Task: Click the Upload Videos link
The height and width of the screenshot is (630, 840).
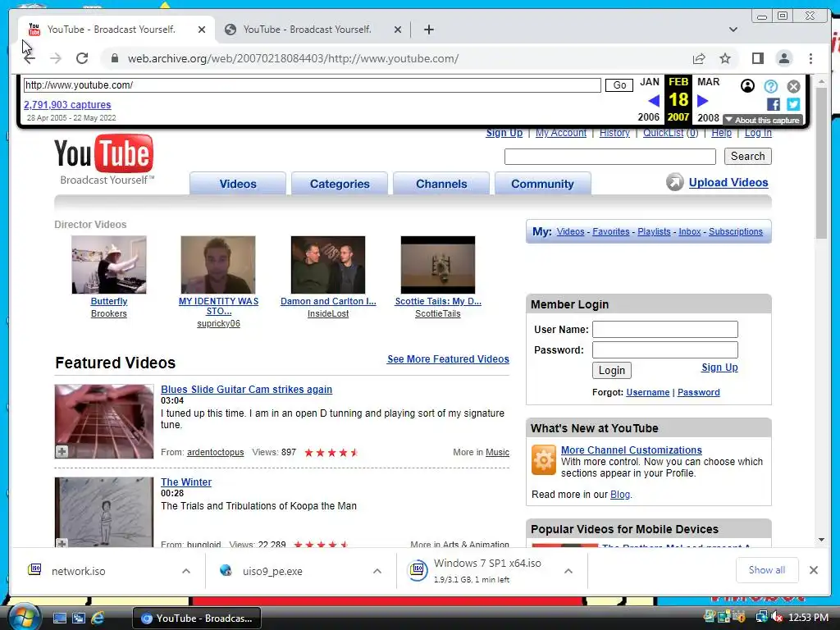Action: pyautogui.click(x=728, y=182)
